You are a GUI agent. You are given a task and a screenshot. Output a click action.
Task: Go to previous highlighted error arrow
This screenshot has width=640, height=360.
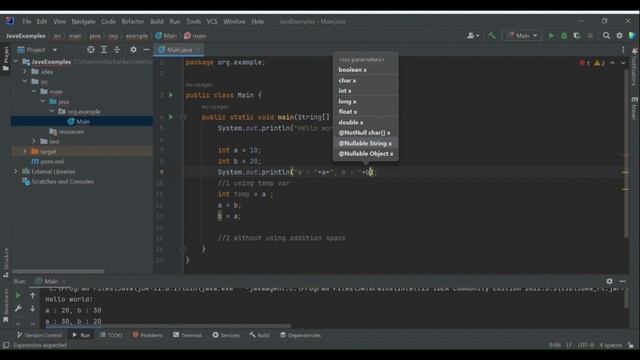(613, 63)
